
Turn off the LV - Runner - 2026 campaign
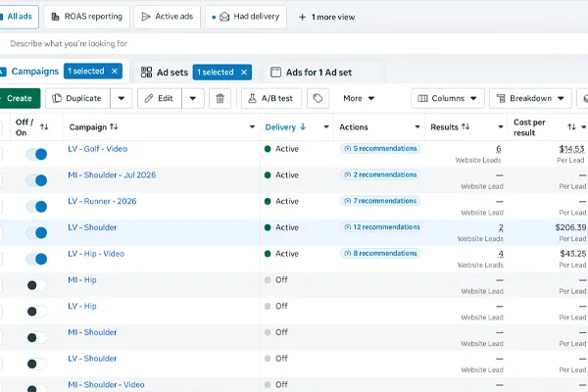click(x=36, y=207)
